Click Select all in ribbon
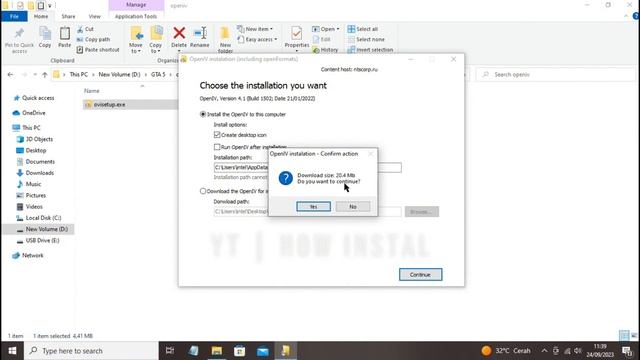 (363, 29)
